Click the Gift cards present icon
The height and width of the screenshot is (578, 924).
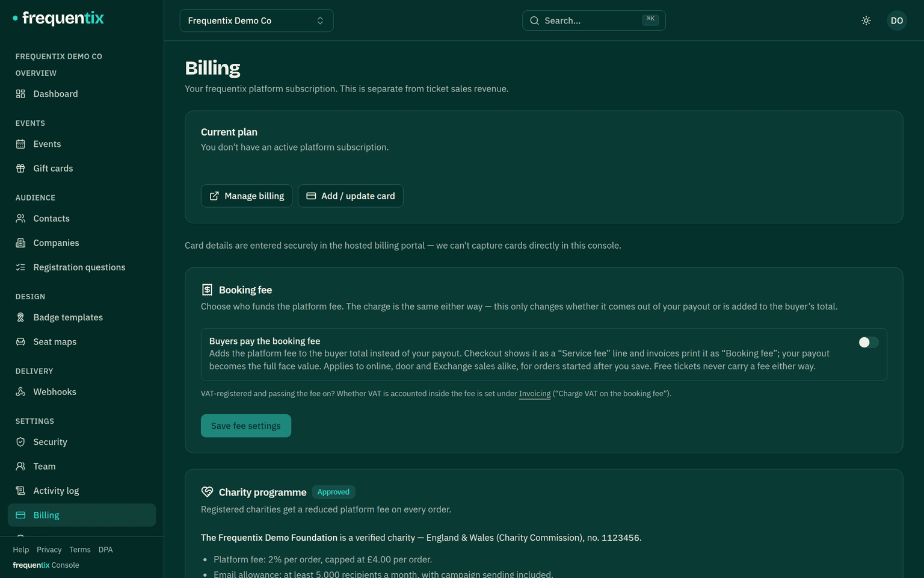coord(20,169)
